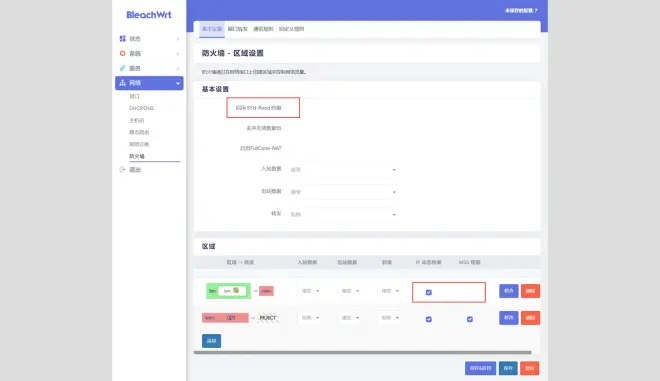Click the blue 添加 button under zones
Screen dimensions: 660x381
(211, 341)
